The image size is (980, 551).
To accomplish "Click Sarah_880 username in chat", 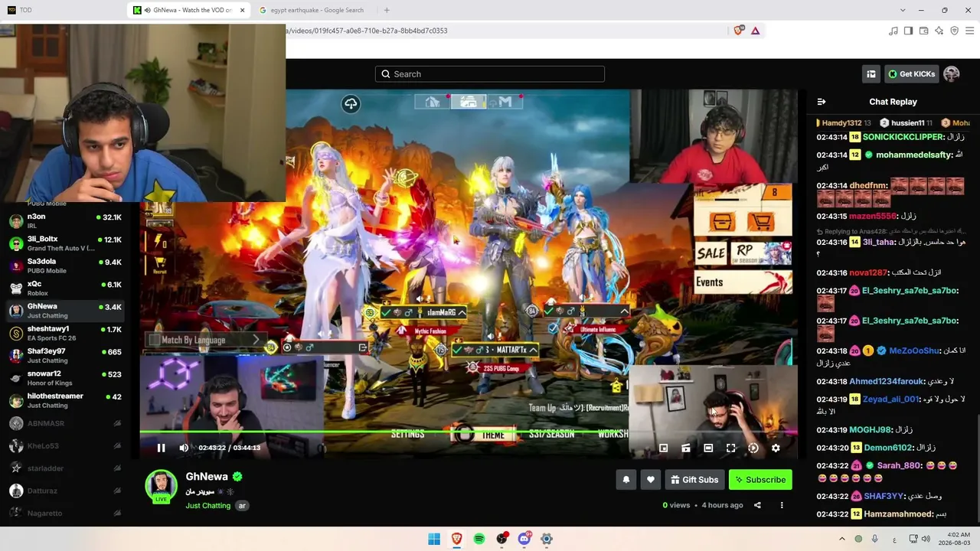I will click(899, 465).
